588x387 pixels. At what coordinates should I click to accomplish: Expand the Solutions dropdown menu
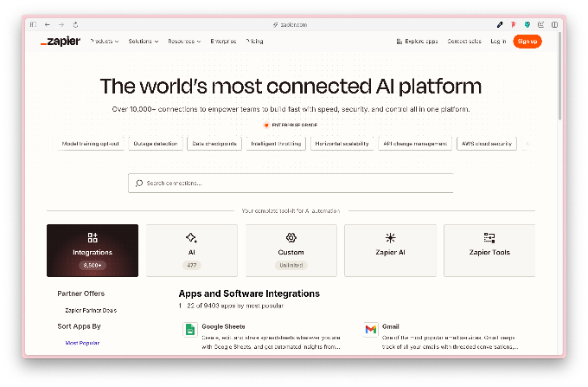click(x=144, y=42)
